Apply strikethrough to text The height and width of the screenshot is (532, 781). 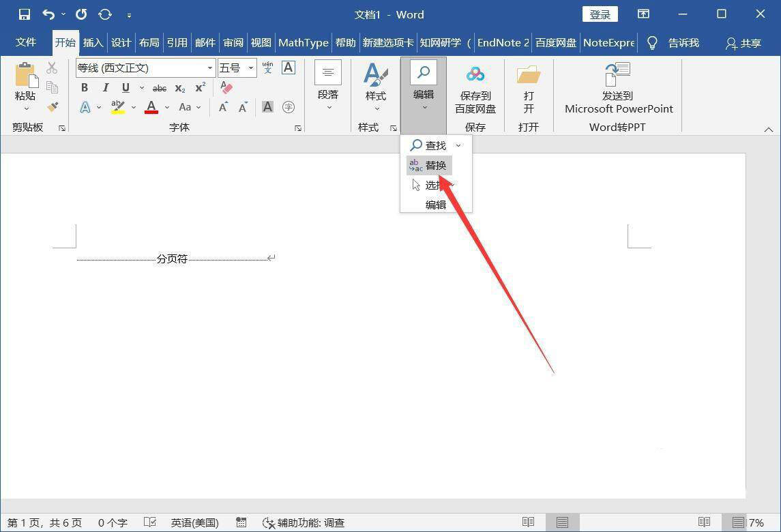tap(159, 87)
